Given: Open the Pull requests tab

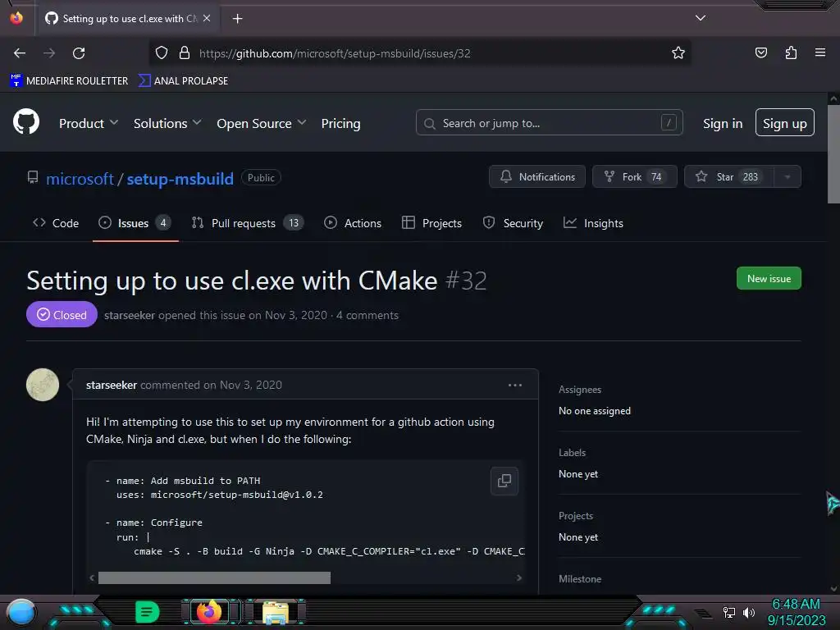Looking at the screenshot, I should [x=248, y=223].
